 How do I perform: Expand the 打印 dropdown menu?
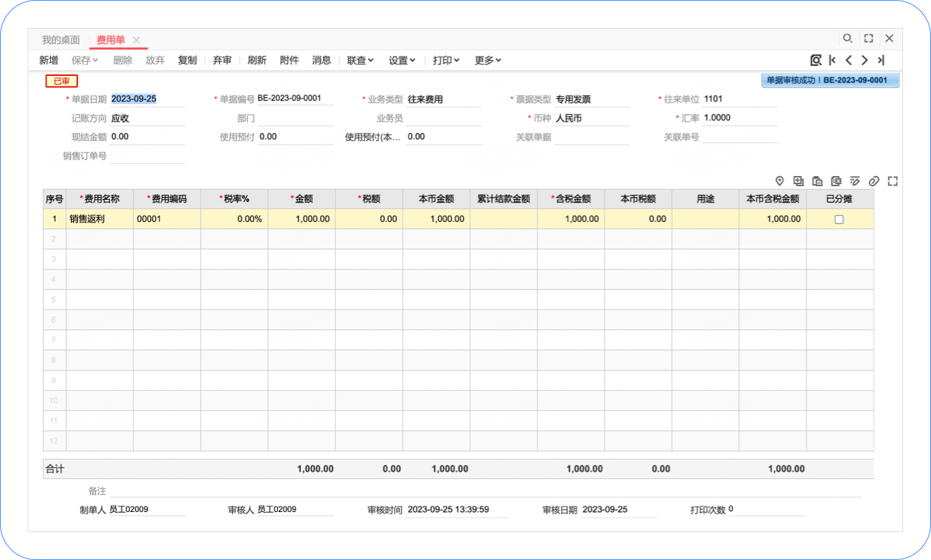pos(445,60)
